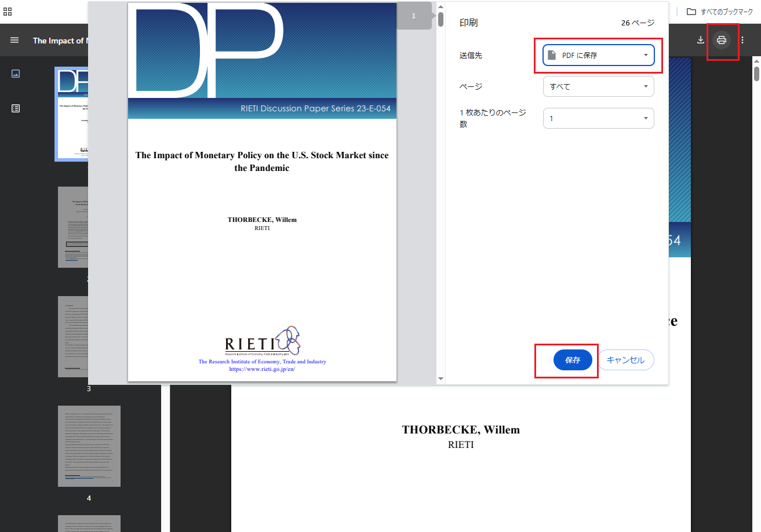Screen dimensions: 761x532
Task: Click the blue 保存 button
Action: [x=573, y=360]
